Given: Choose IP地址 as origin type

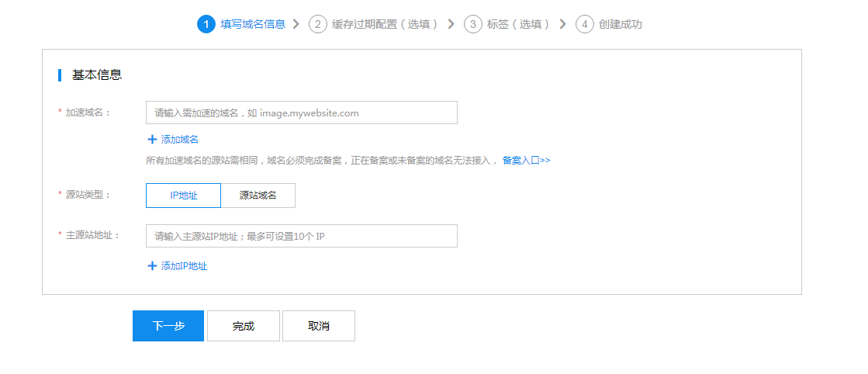Looking at the screenshot, I should click(x=183, y=196).
